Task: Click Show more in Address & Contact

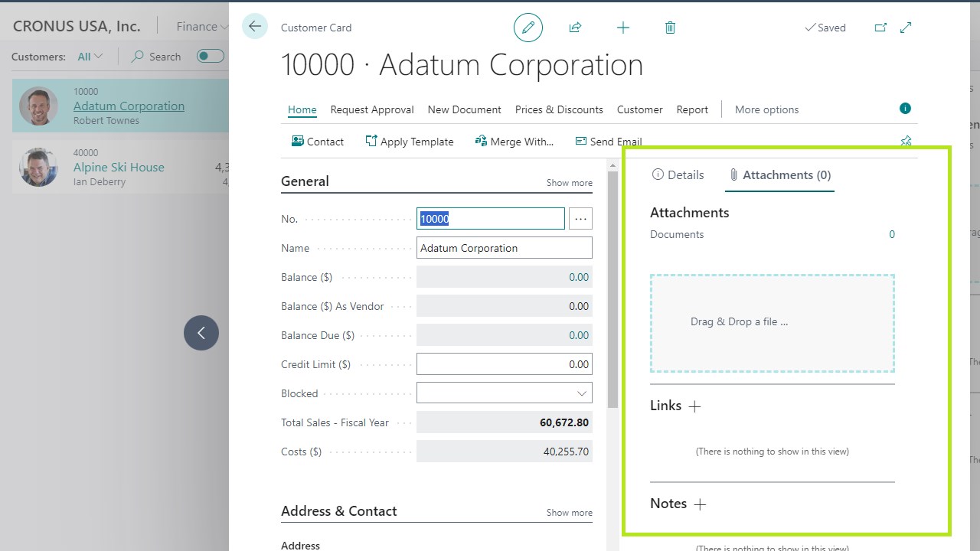Action: tap(570, 513)
